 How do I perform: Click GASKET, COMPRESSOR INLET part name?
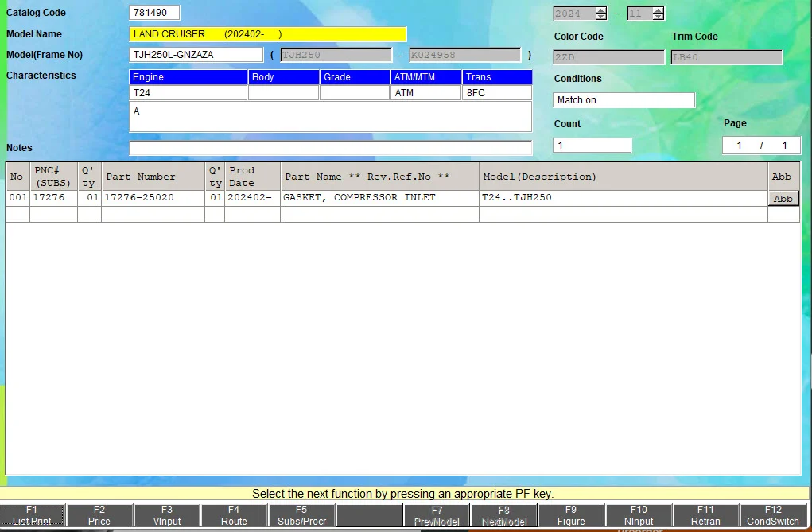(379, 198)
